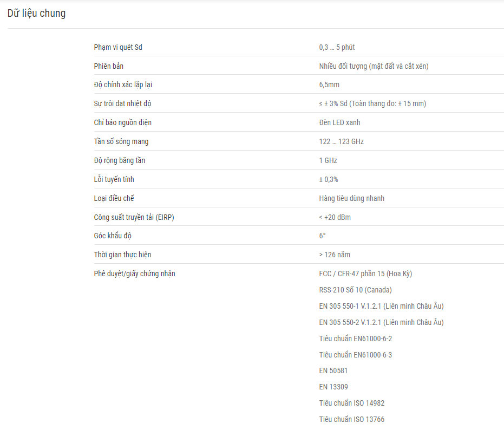Select the 'Góc khẩu độ' label
Viewport: 504px width, 436px height.
[x=113, y=236]
